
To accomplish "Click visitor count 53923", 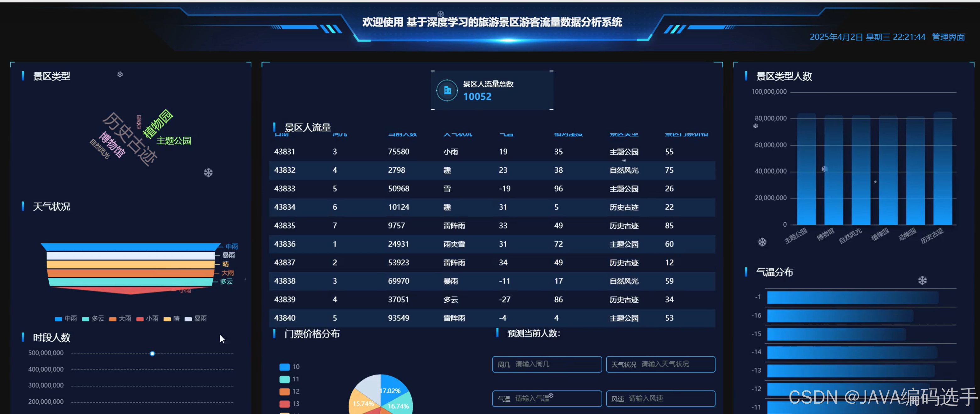I will [399, 262].
